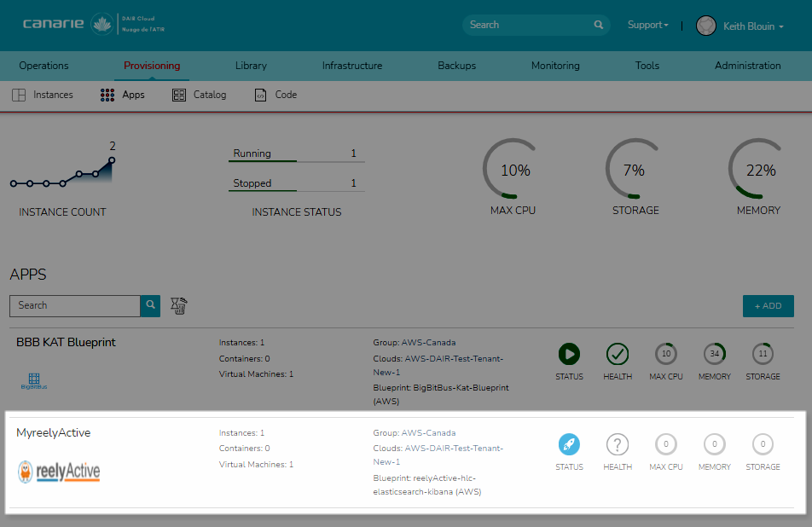Open the MyreelyActive app name link
Viewport: 812px width, 527px height.
pos(53,433)
